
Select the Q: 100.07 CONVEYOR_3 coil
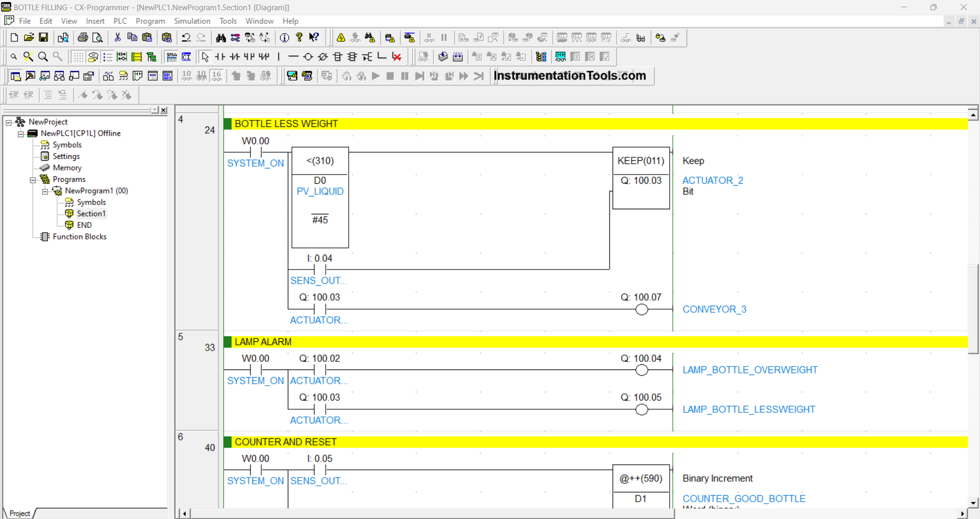[x=642, y=309]
